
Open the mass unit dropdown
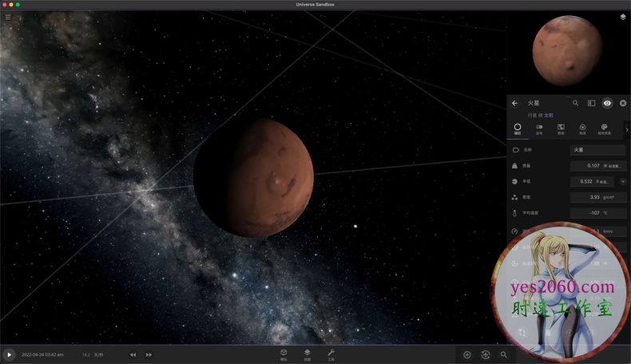click(613, 166)
